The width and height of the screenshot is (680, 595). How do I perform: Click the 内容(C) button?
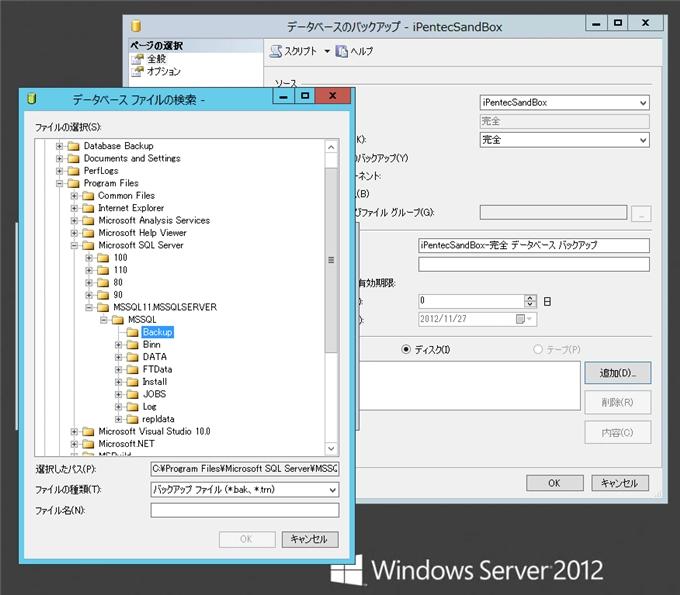[618, 432]
